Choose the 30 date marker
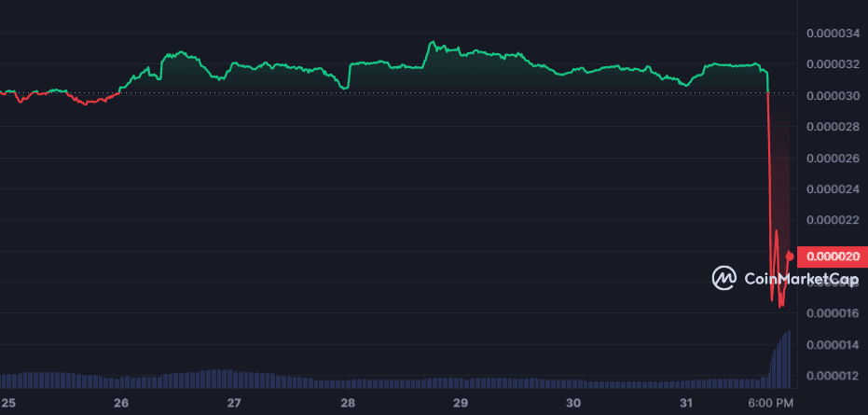Screen dimensions: 868x415 coord(573,403)
